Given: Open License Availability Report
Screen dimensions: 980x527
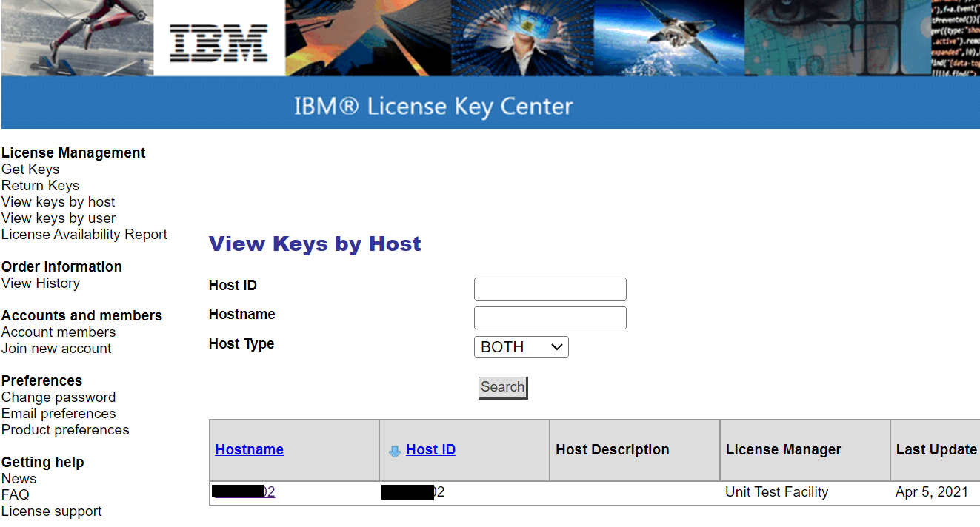Looking at the screenshot, I should 84,235.
